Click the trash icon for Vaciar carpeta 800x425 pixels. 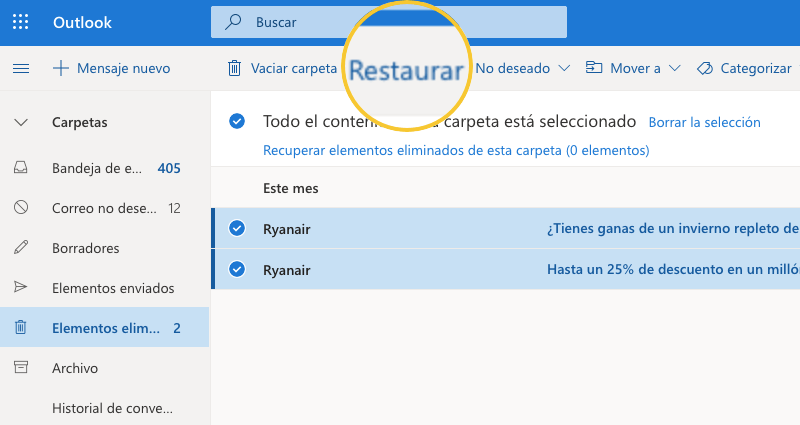[234, 68]
